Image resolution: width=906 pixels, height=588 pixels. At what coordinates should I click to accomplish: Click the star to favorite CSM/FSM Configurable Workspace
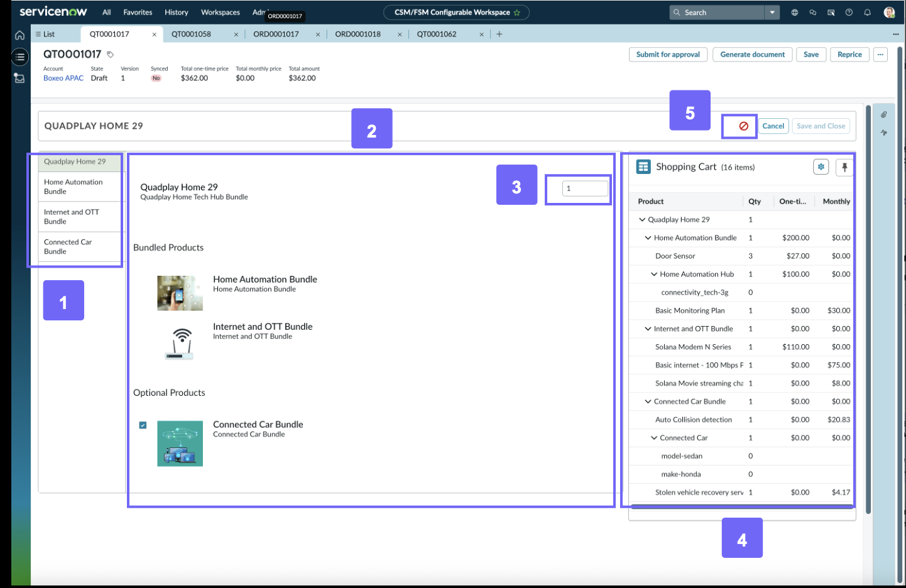point(517,13)
